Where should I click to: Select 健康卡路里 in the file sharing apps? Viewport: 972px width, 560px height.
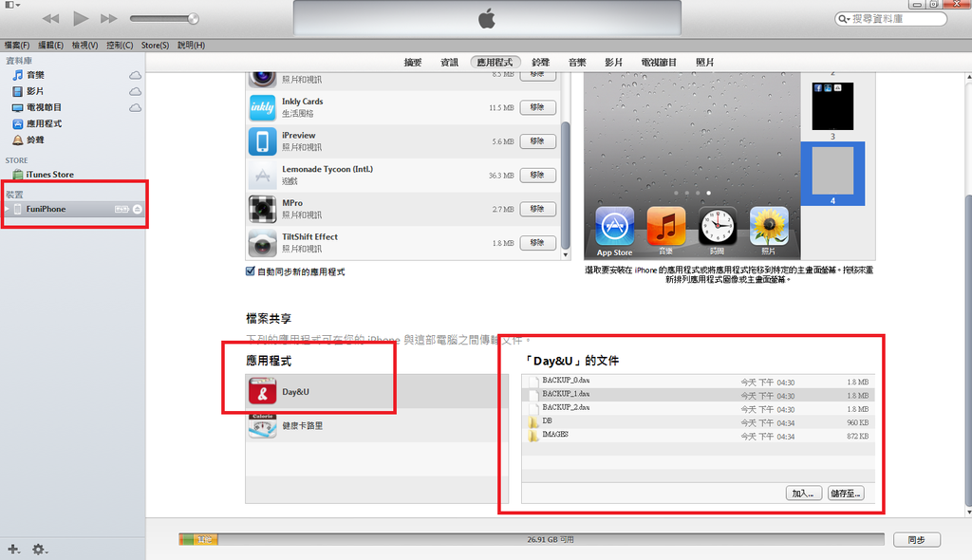376,425
